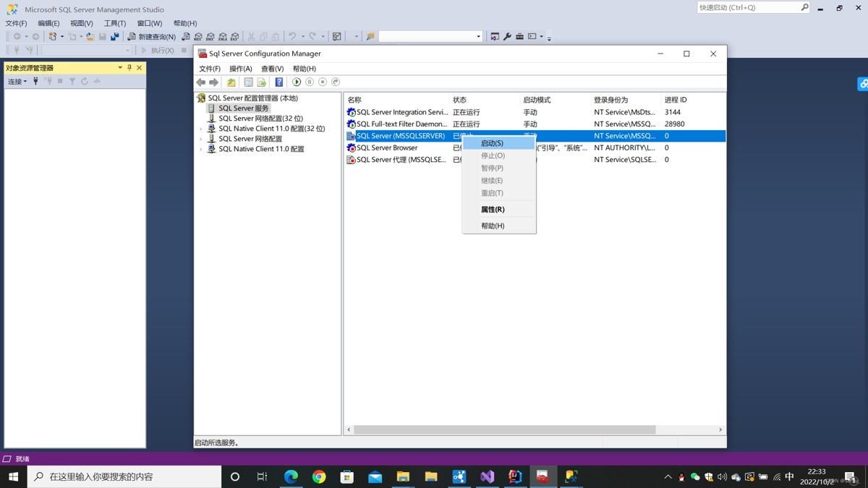Open the 操作(A) menu in Configuration Manager

240,69
